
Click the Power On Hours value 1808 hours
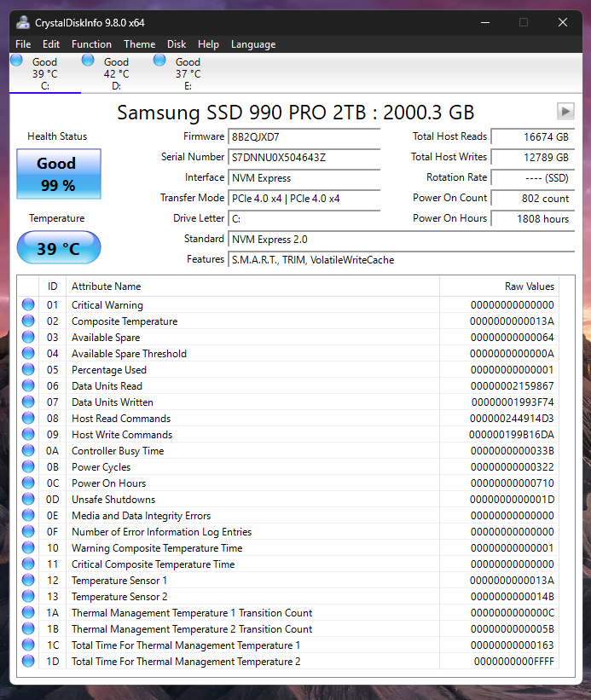point(533,219)
